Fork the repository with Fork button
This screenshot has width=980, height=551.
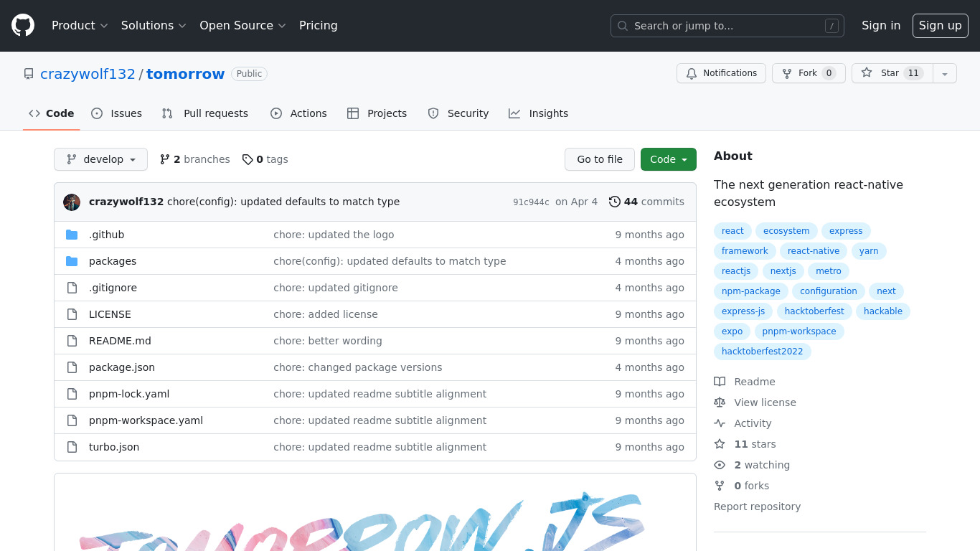coord(808,73)
